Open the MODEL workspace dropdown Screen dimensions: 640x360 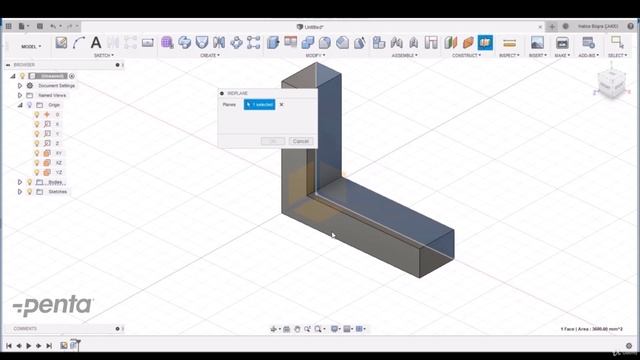click(x=31, y=46)
